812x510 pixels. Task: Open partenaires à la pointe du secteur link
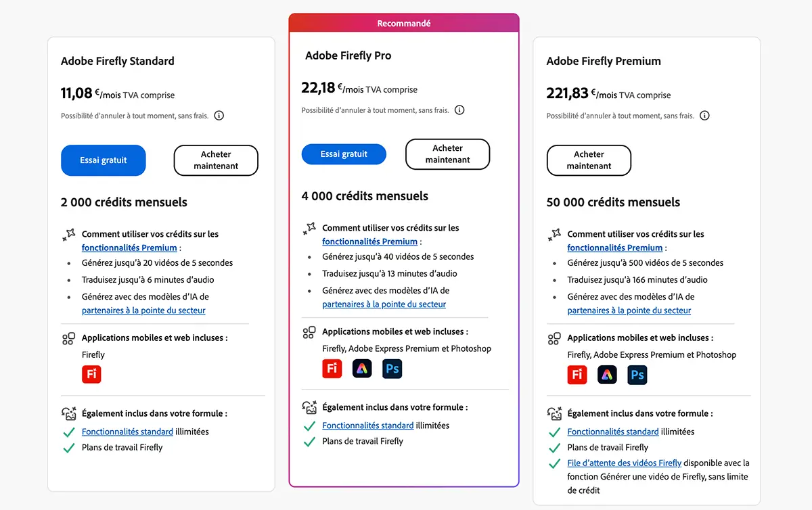pyautogui.click(x=143, y=310)
